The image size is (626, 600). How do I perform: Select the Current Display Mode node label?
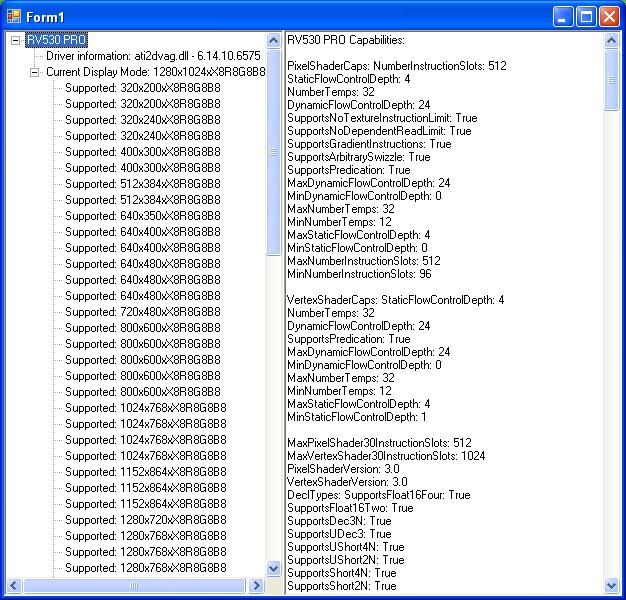155,72
